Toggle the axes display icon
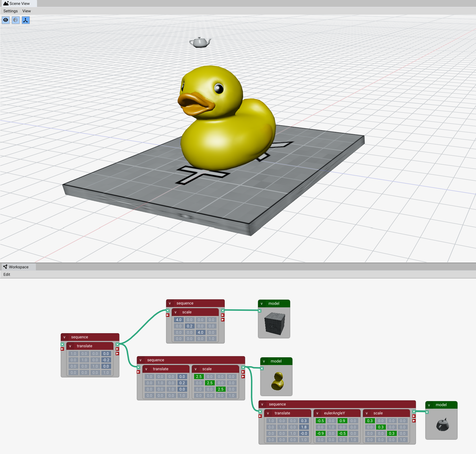The height and width of the screenshot is (454, 476). (26, 20)
